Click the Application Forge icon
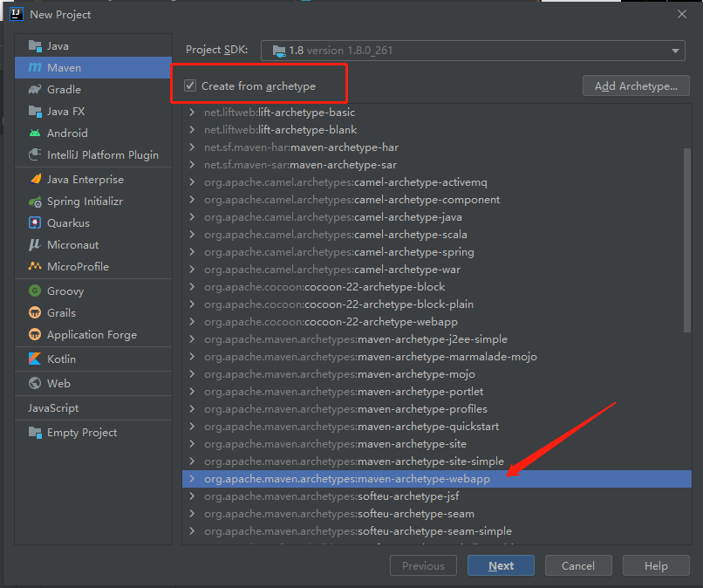The image size is (703, 588). pyautogui.click(x=35, y=335)
